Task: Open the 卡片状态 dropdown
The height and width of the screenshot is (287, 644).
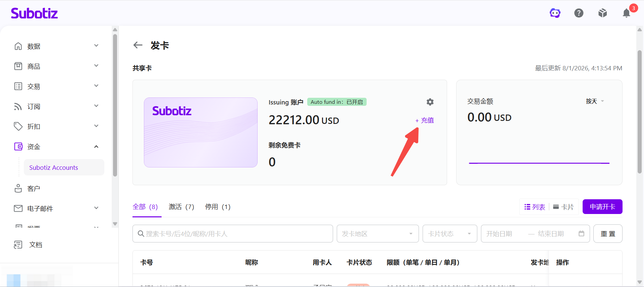Action: click(x=450, y=233)
